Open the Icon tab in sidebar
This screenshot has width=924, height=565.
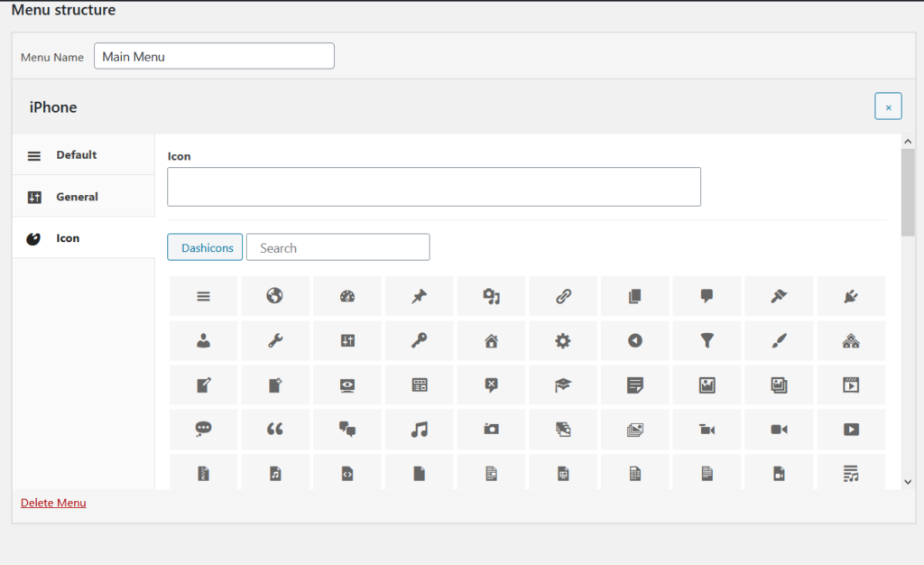click(68, 238)
